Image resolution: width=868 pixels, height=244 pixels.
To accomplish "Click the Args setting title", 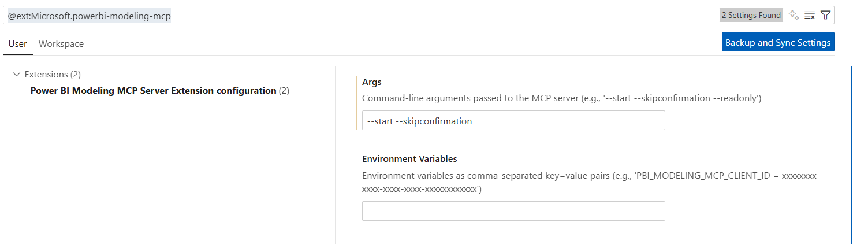I will 372,82.
